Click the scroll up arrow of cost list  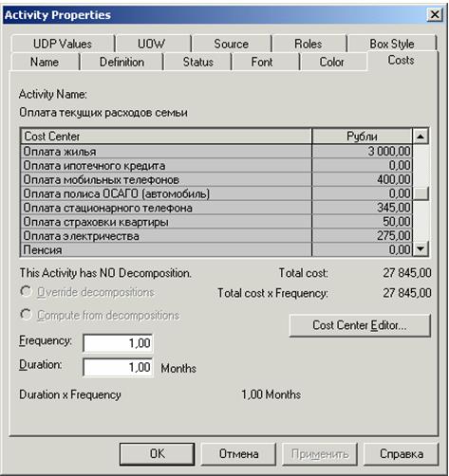[421, 137]
